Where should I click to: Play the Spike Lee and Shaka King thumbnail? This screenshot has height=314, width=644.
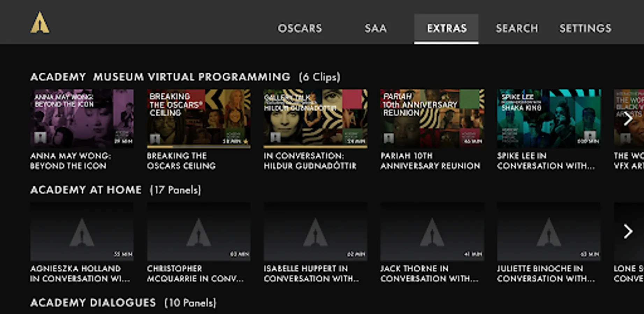(x=549, y=118)
